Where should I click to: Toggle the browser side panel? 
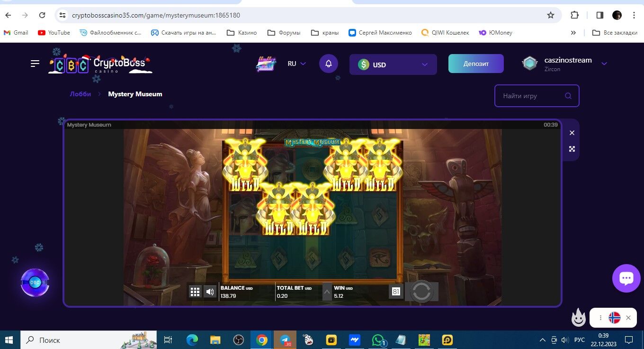click(599, 15)
